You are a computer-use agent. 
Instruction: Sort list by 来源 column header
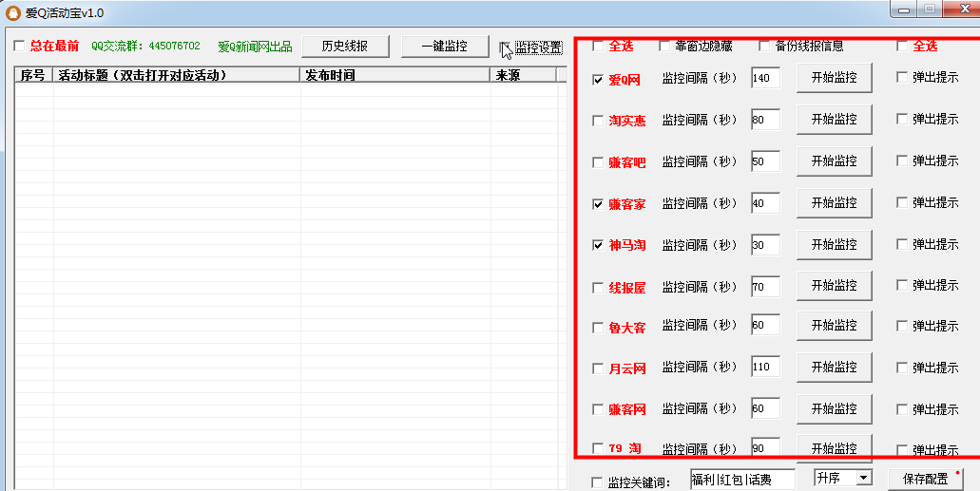pyautogui.click(x=523, y=75)
